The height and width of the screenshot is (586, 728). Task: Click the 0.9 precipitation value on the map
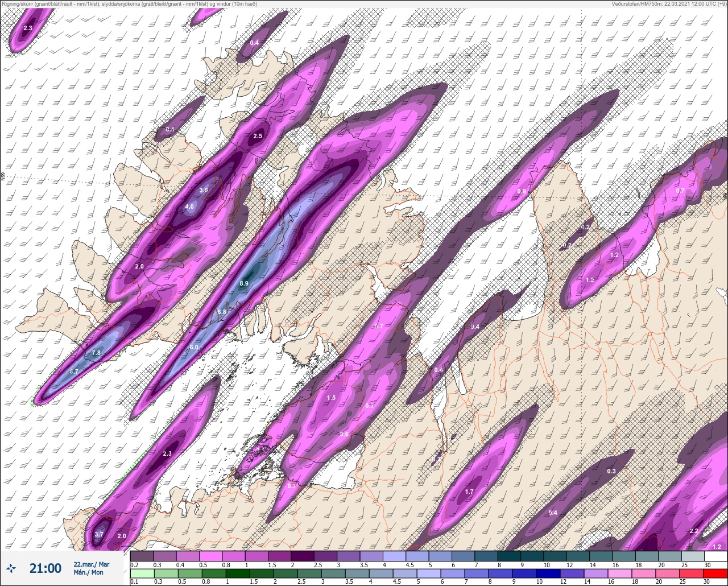[x=522, y=191]
